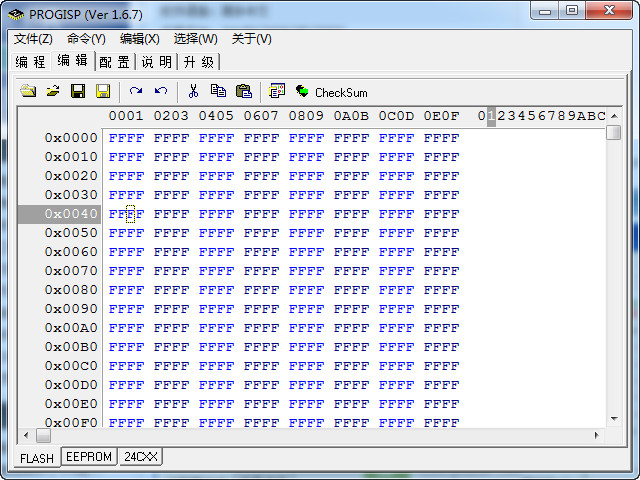Paste using the clipboard icon

pos(243,91)
